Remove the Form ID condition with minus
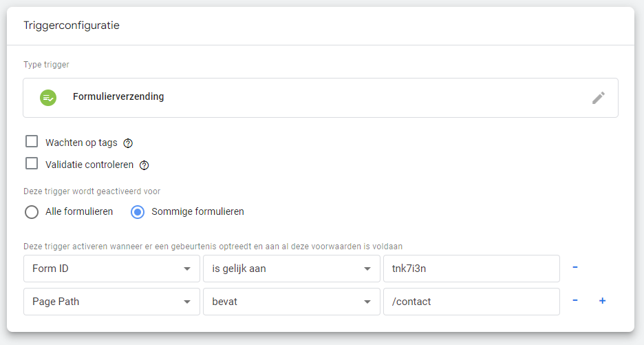The image size is (644, 345). (575, 267)
